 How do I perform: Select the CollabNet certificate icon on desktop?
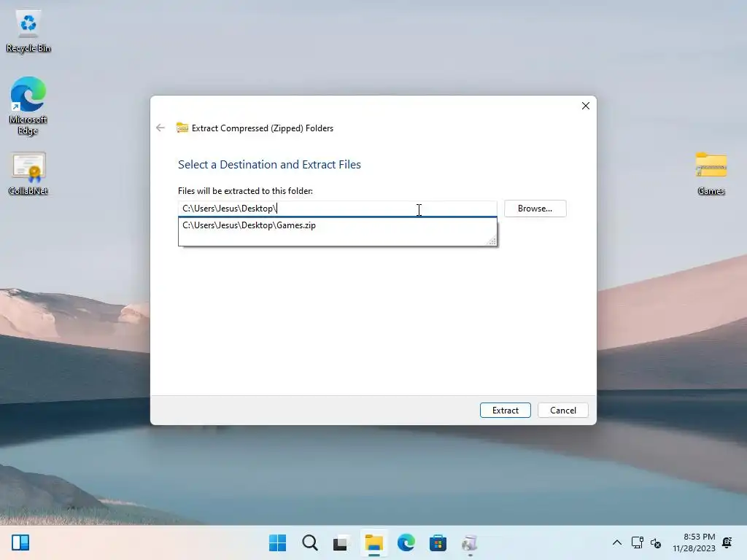click(28, 174)
